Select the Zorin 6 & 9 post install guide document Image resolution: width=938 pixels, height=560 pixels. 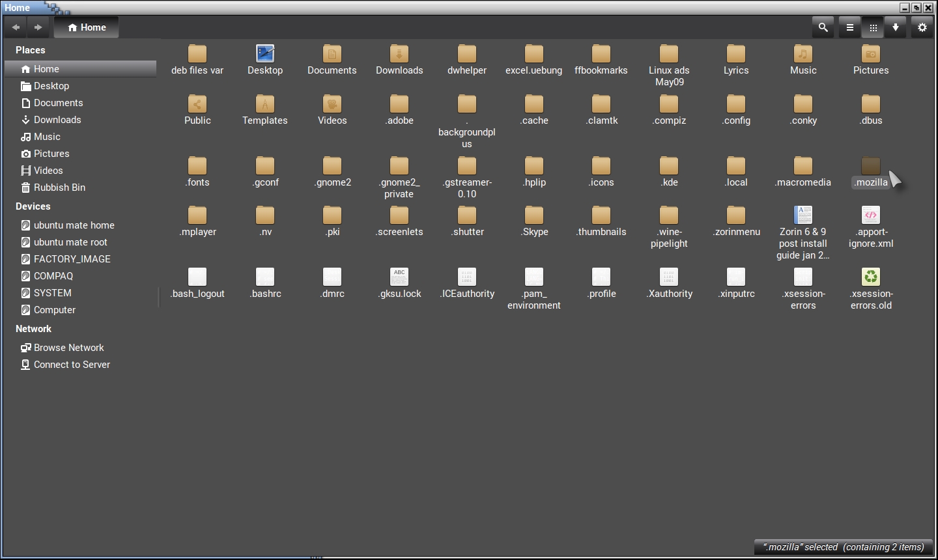point(803,216)
